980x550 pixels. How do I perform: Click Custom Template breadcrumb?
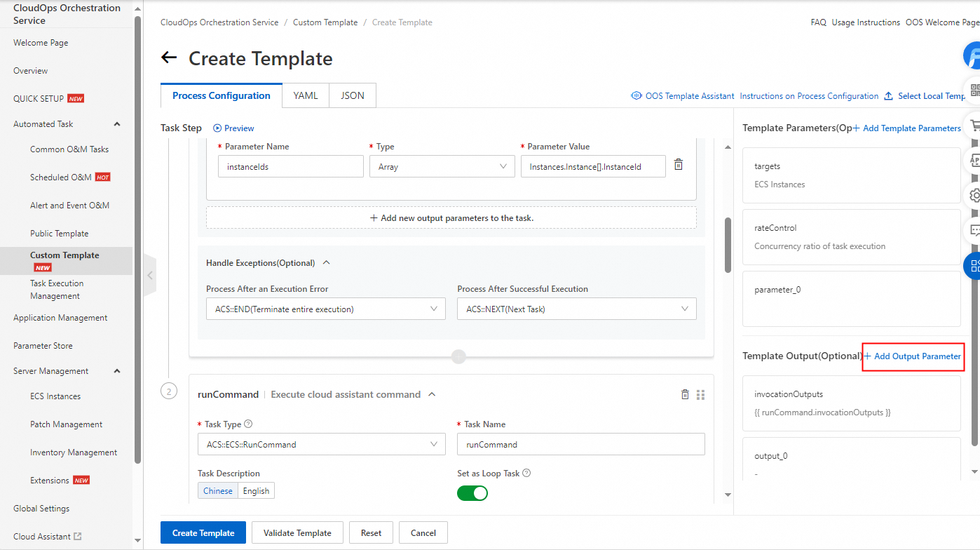click(325, 22)
